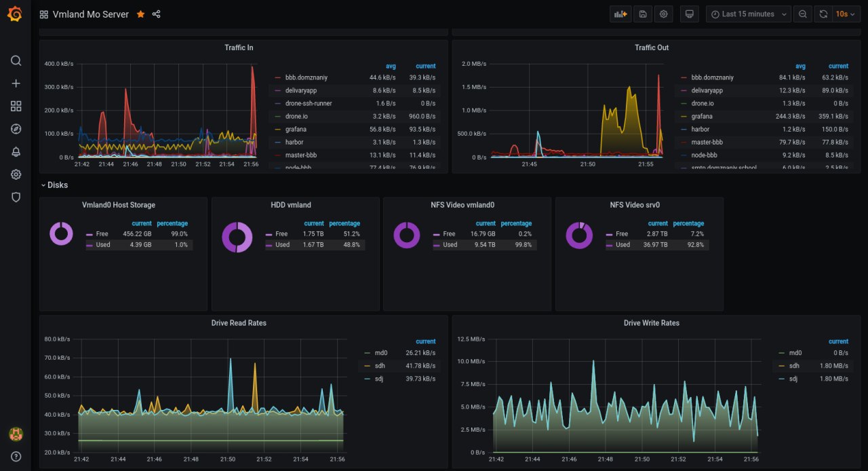Open the Server Admin shield icon

16,197
